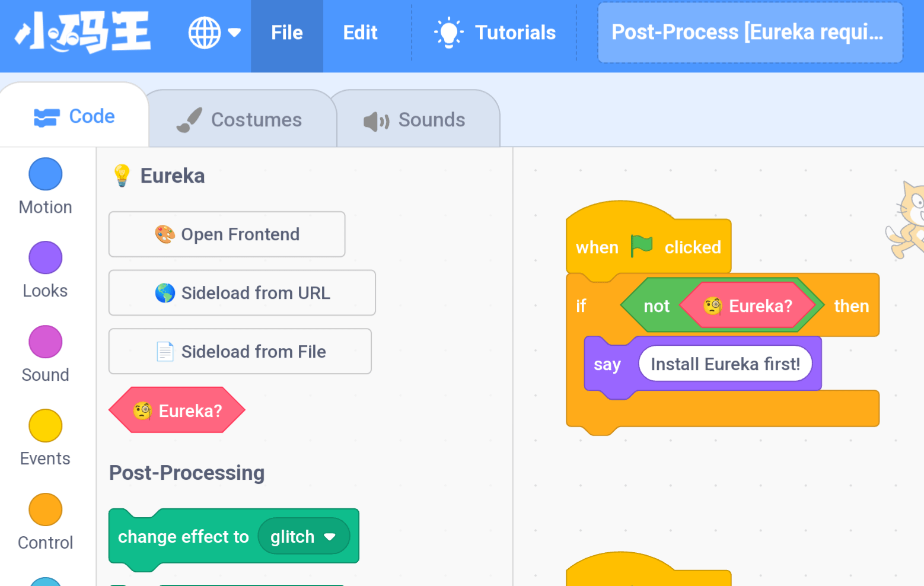Expand the language dropdown arrow
This screenshot has height=586, width=924.
[x=234, y=33]
